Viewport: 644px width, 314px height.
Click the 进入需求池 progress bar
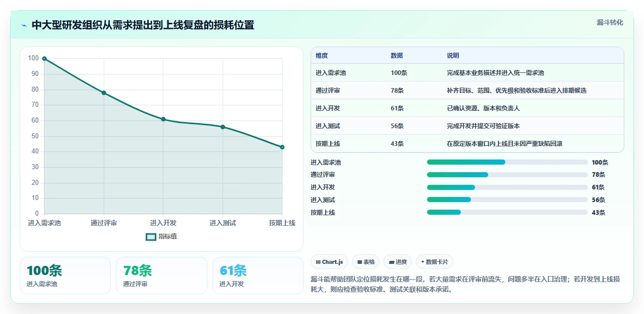tap(507, 162)
